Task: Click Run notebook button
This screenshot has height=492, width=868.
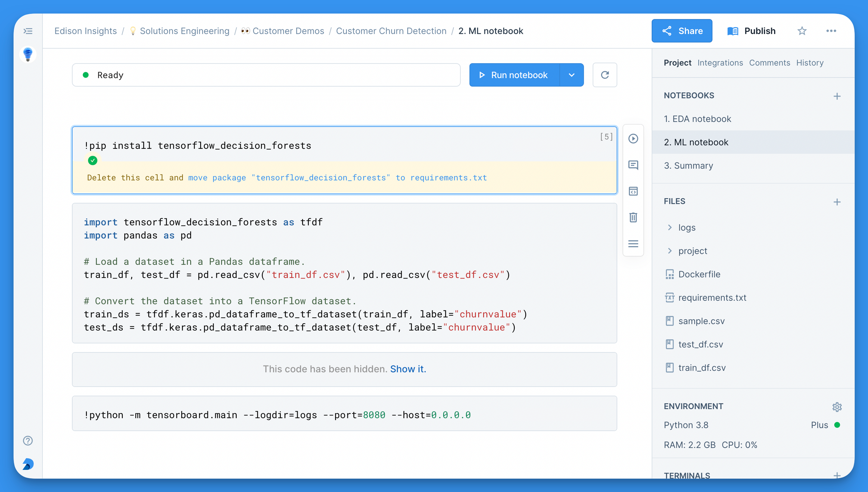Action: [514, 75]
